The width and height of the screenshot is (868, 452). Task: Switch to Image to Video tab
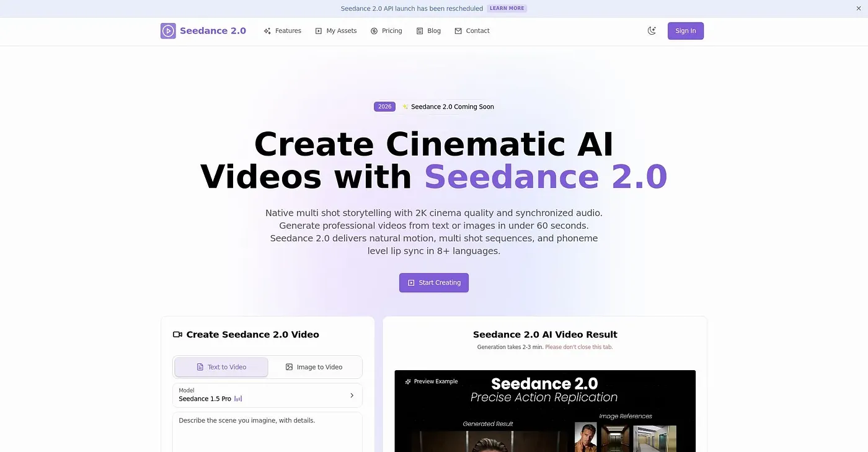click(314, 367)
